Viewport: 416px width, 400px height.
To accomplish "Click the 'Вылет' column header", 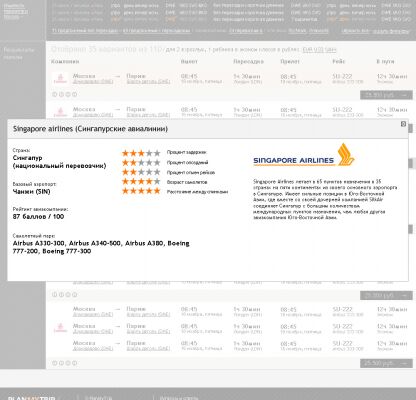I will (189, 61).
